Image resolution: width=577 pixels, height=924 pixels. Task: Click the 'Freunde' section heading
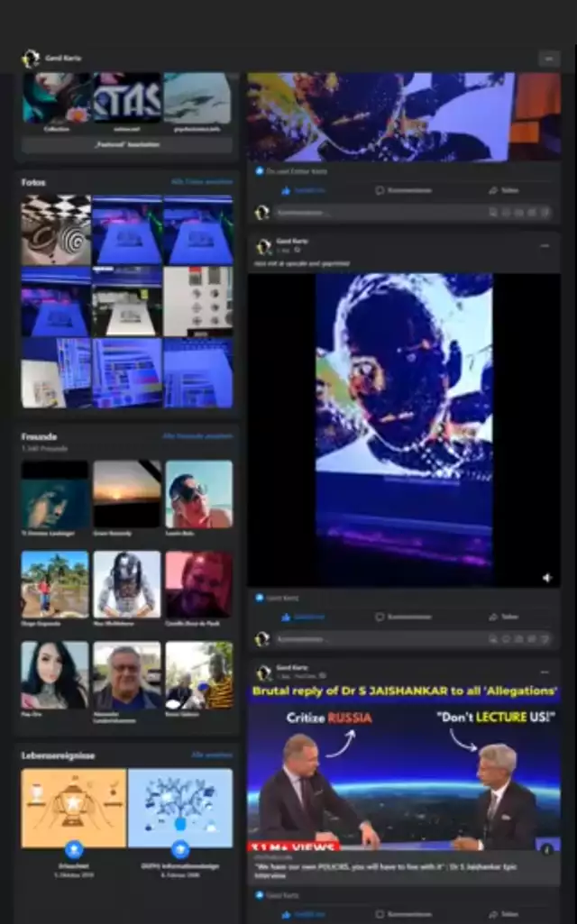[x=39, y=436]
